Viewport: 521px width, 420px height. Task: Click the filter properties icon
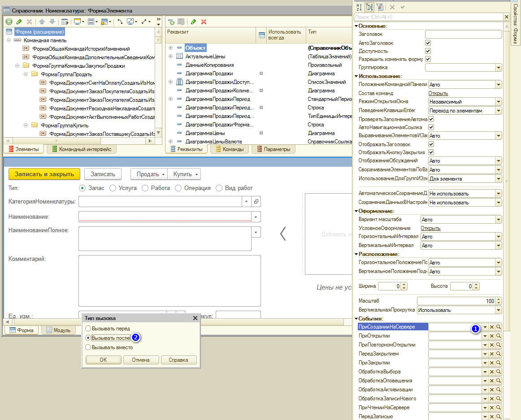tap(380, 7)
